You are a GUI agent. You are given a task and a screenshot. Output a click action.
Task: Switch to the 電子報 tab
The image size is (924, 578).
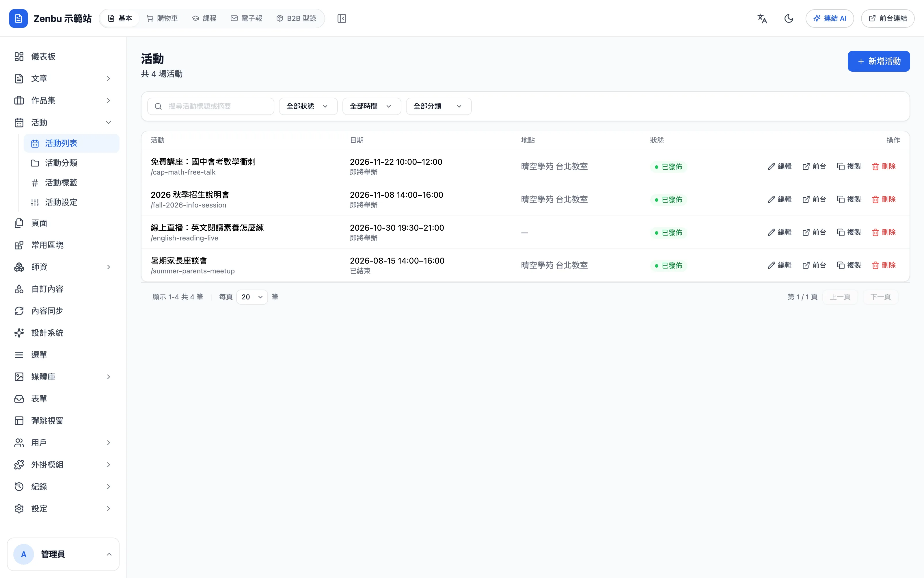click(x=246, y=18)
